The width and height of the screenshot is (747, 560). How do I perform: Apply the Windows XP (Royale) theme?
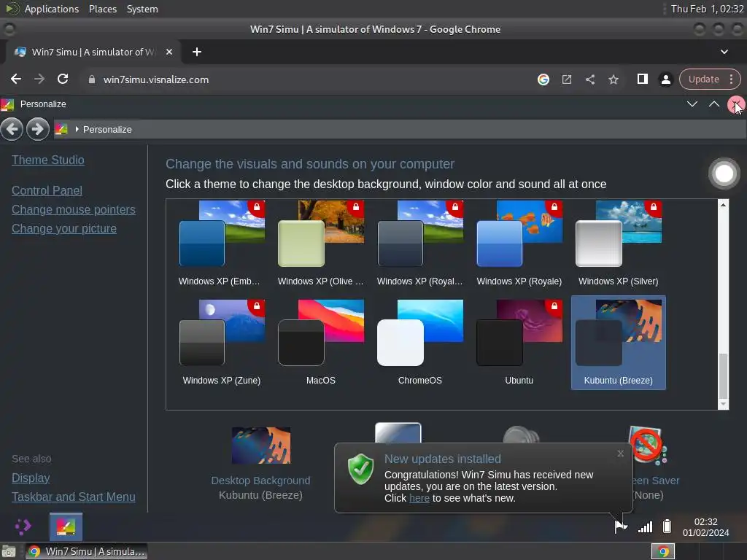click(x=519, y=243)
